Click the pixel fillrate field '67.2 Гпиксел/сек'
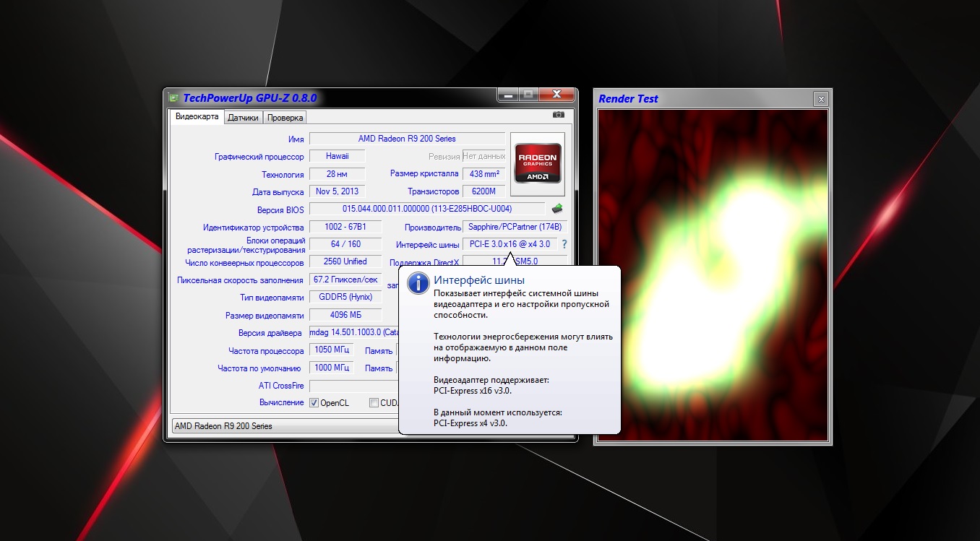The image size is (980, 541). point(345,280)
